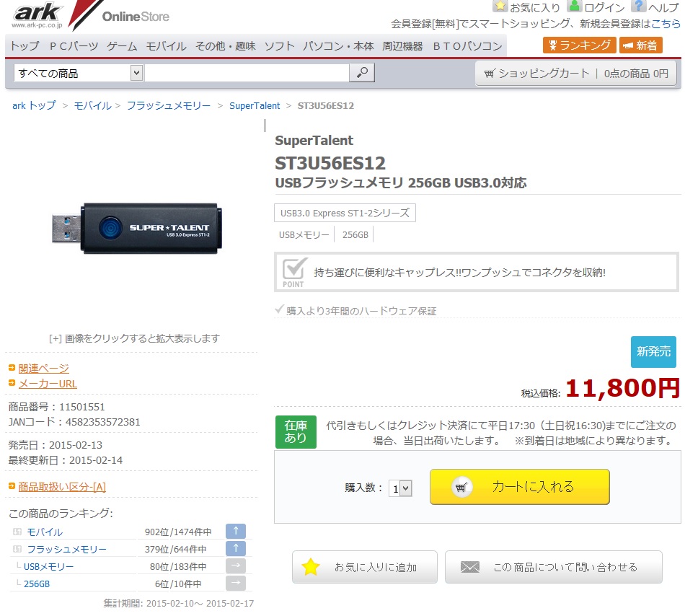Open the ソフト menu item
Screen dimensions: 685x616
coord(280,46)
